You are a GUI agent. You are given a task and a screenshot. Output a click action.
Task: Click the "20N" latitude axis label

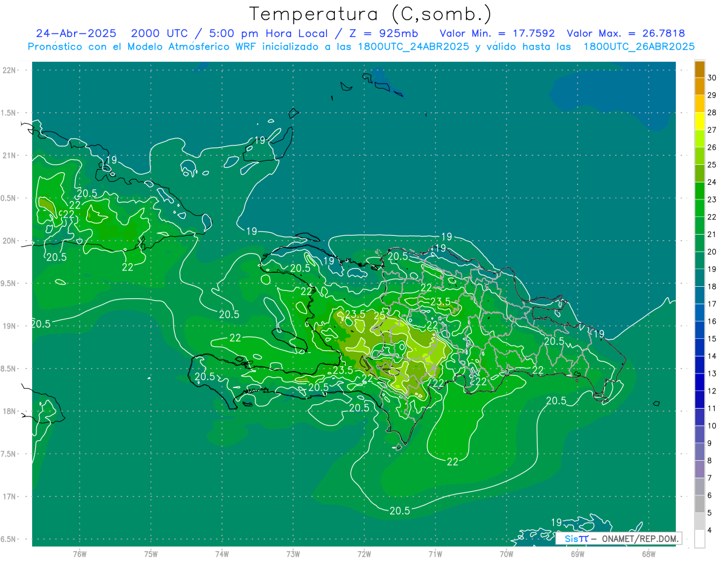click(10, 241)
